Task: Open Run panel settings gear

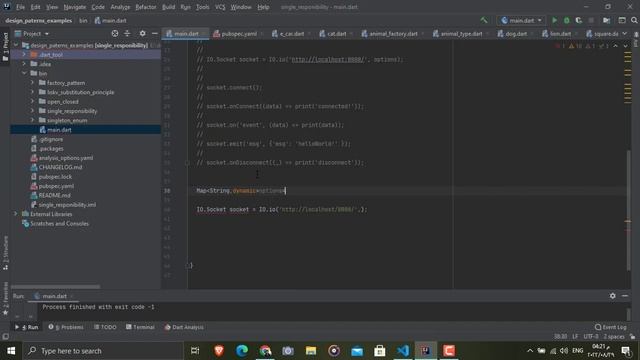Action: pyautogui.click(x=613, y=296)
